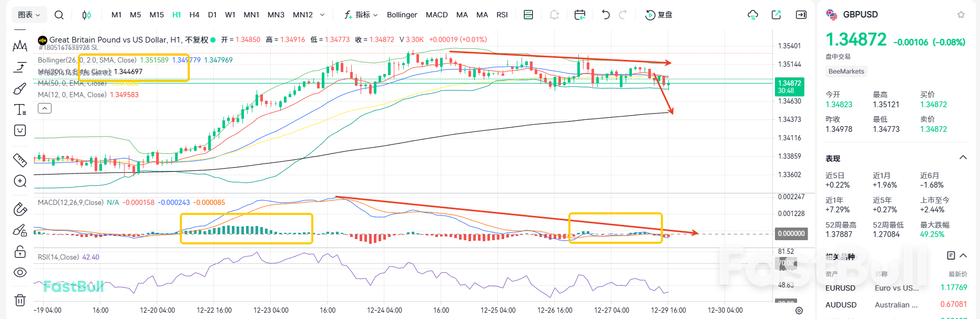The height and width of the screenshot is (319, 980).
Task: Open the 图表 chart dropdown
Action: pyautogui.click(x=29, y=15)
